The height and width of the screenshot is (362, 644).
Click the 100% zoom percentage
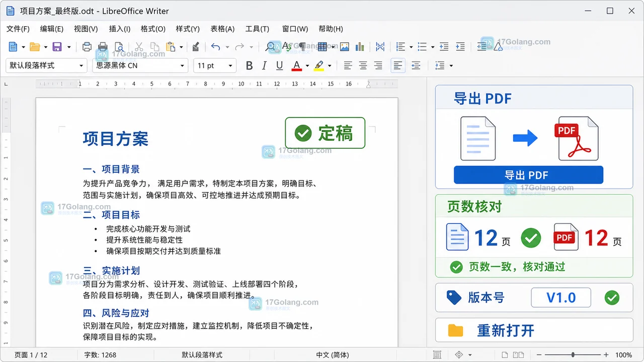tap(623, 355)
